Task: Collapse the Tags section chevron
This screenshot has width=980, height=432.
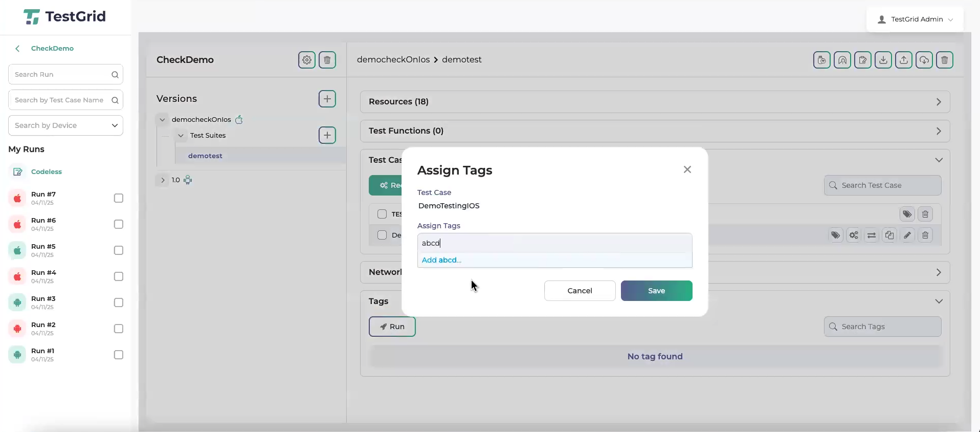Action: (939, 301)
